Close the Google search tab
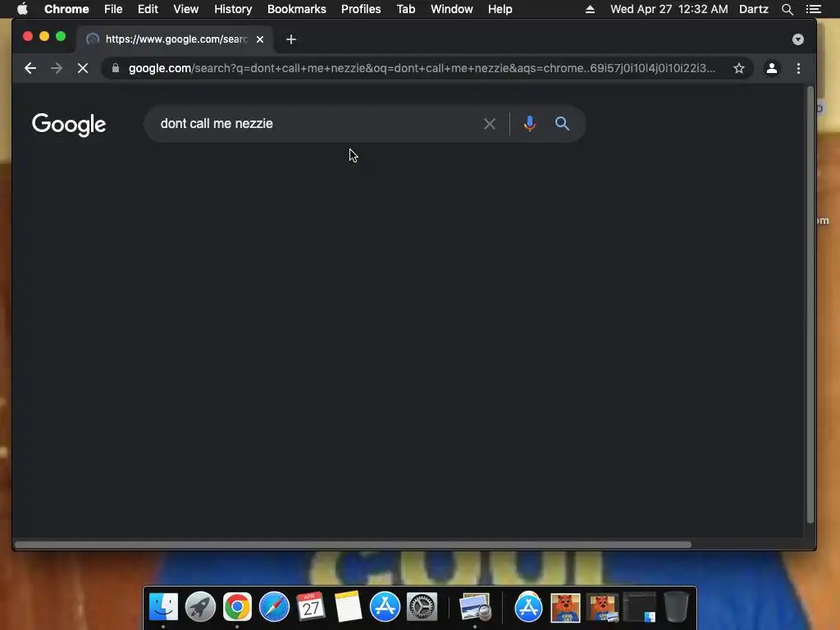The height and width of the screenshot is (630, 840). click(260, 39)
